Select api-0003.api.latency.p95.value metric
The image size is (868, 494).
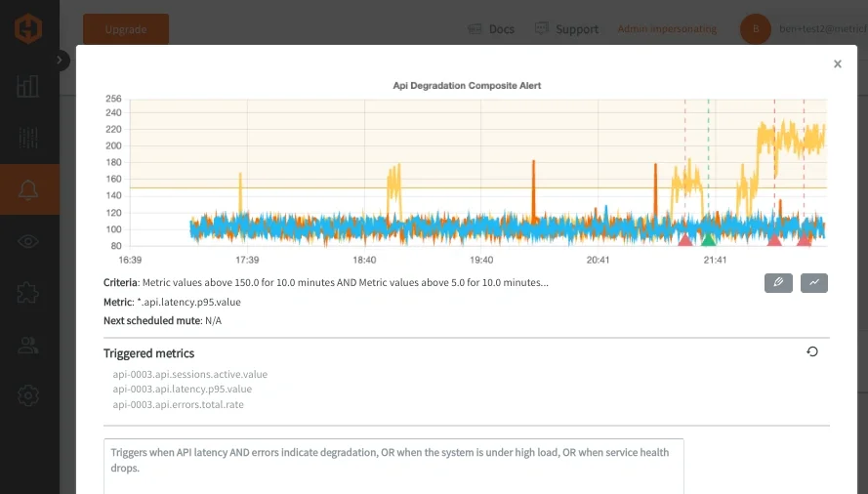coord(183,390)
